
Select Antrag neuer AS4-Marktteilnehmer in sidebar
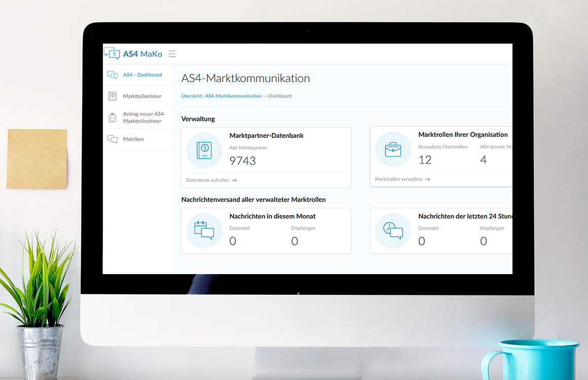pyautogui.click(x=144, y=118)
